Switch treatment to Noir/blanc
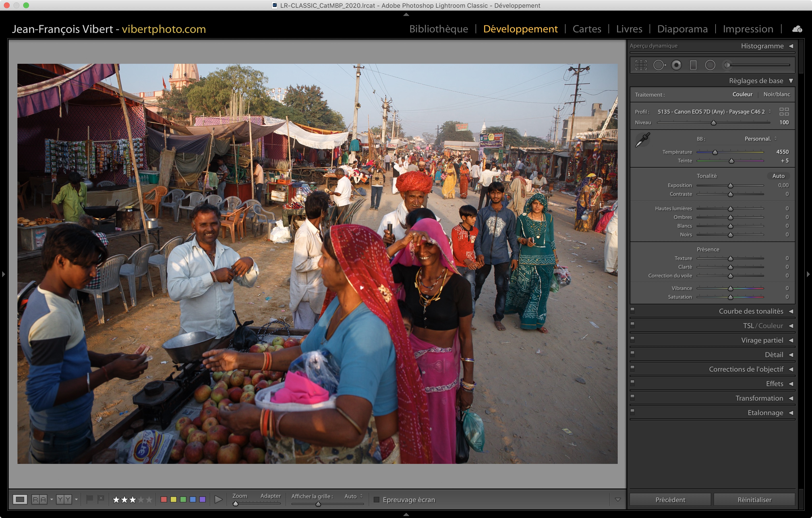812x518 pixels. (x=776, y=94)
